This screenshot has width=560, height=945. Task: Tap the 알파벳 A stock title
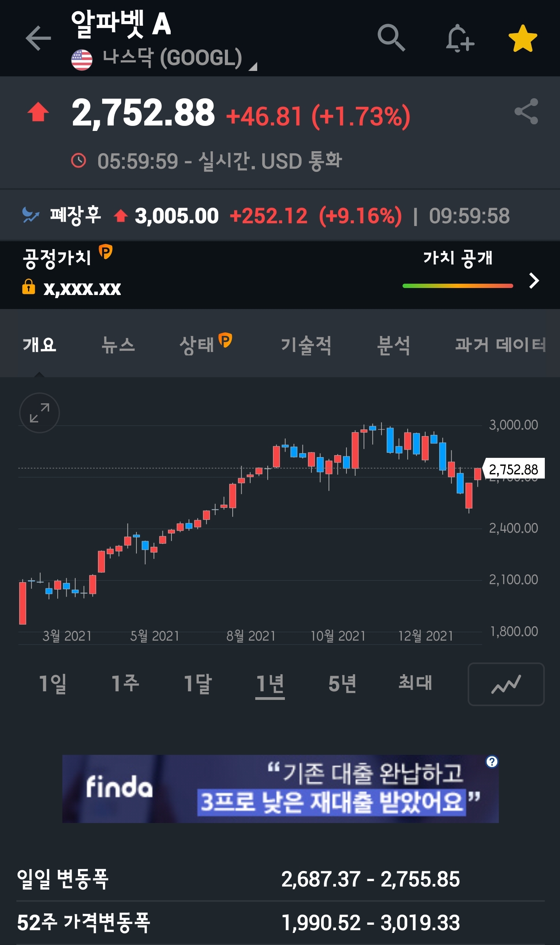pyautogui.click(x=121, y=23)
